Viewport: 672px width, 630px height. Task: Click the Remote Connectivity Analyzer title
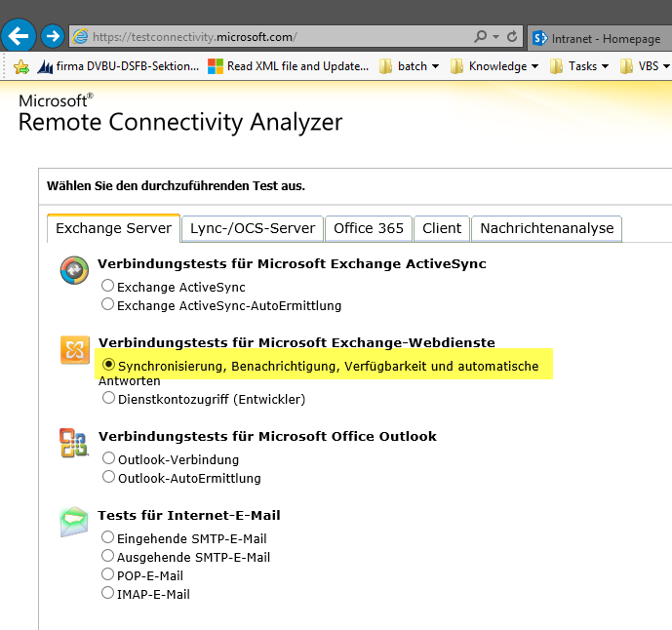pos(180,122)
